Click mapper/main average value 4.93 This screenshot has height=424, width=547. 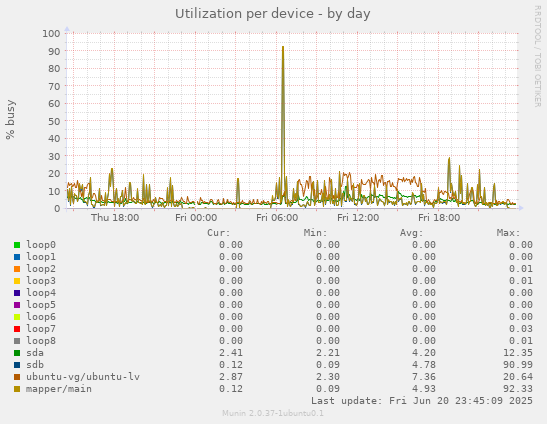click(x=424, y=389)
